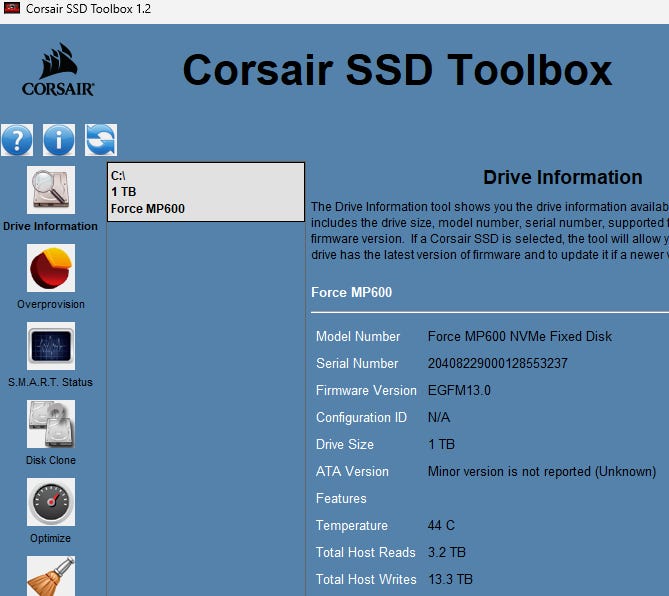Screen dimensions: 669x596
Task: Click the serial number value
Action: click(497, 363)
